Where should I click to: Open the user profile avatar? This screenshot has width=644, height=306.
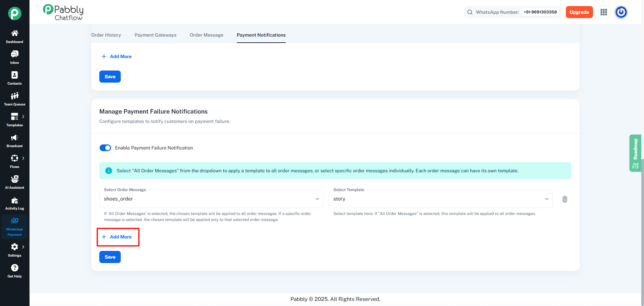(x=621, y=12)
